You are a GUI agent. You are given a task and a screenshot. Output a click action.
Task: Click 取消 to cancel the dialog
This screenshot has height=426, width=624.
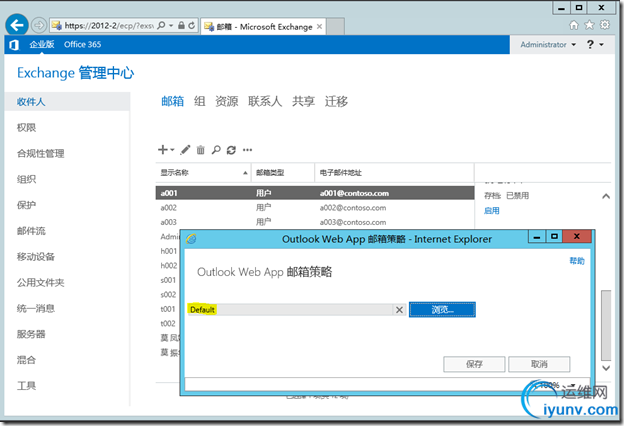pos(539,364)
